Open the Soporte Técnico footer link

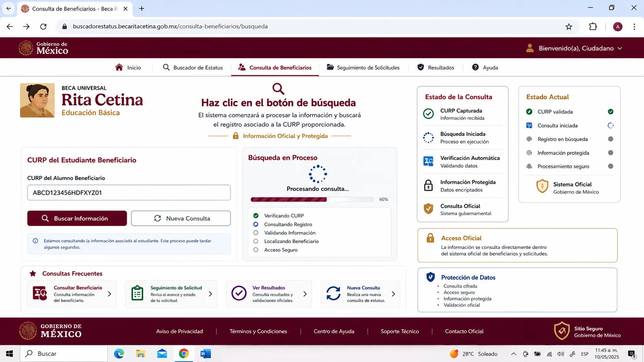pos(400,331)
